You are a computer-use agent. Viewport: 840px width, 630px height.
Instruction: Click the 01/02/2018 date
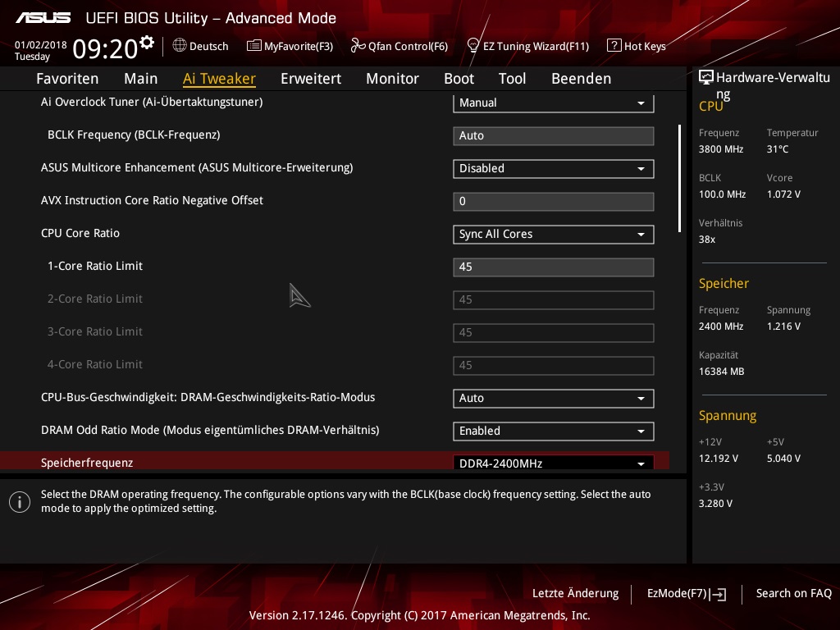41,45
